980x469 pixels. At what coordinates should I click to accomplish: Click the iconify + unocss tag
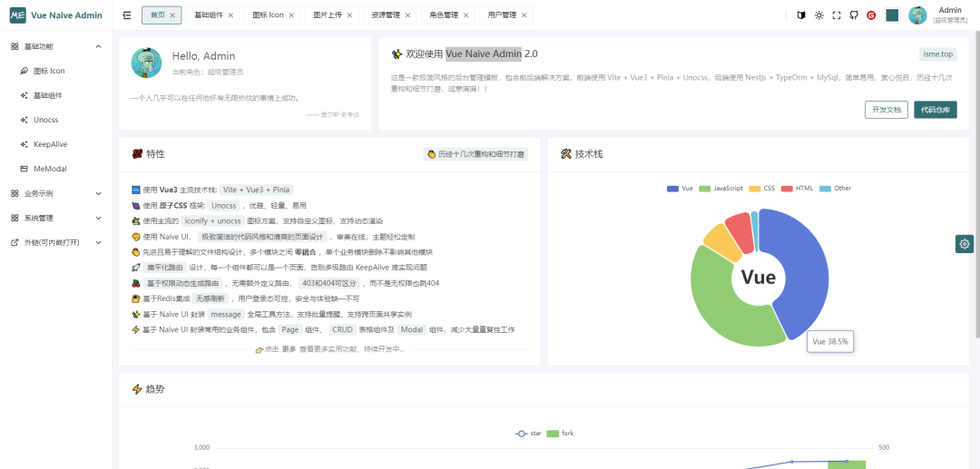pos(213,221)
